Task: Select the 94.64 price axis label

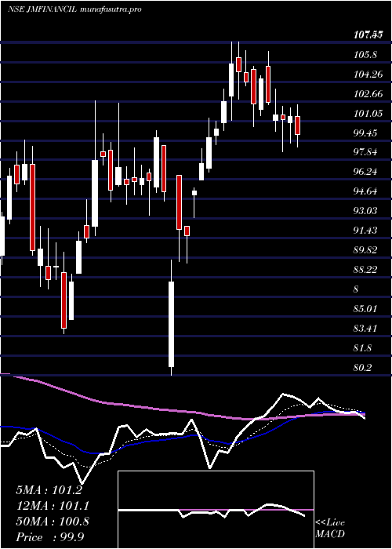Action: (x=366, y=191)
